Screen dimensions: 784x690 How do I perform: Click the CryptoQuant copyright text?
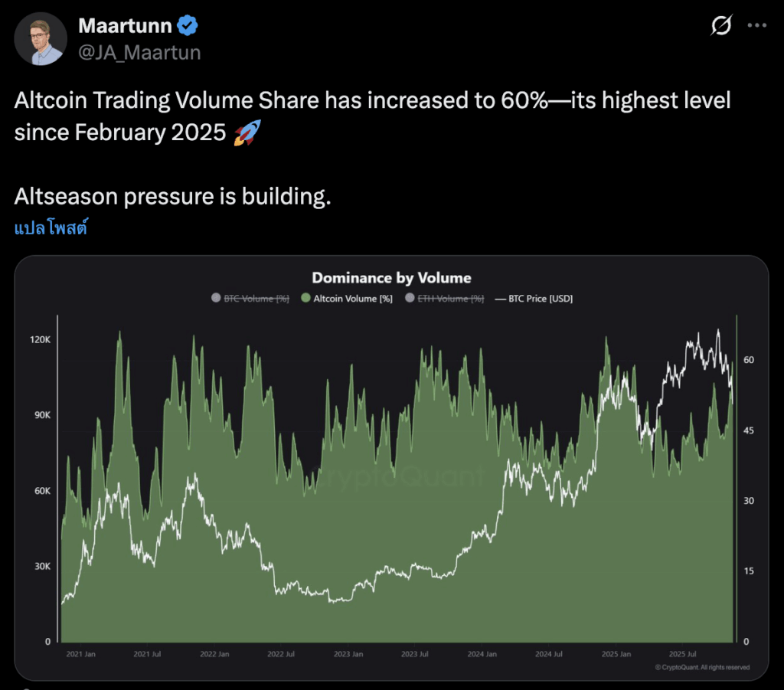(701, 668)
